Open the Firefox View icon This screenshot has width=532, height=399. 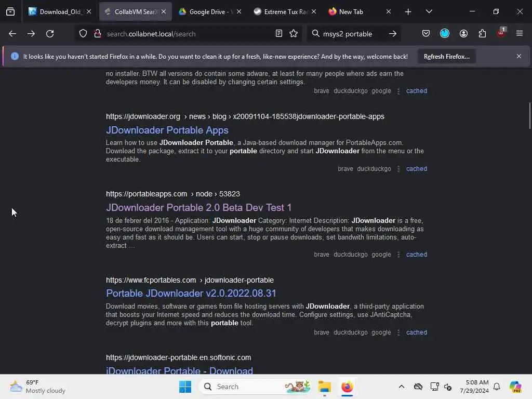pos(10,12)
